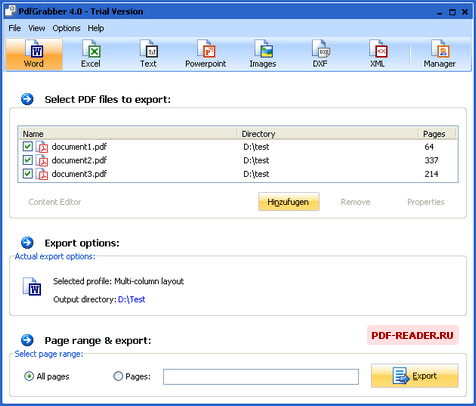The image size is (476, 406).
Task: Click the Export button
Action: pyautogui.click(x=415, y=376)
